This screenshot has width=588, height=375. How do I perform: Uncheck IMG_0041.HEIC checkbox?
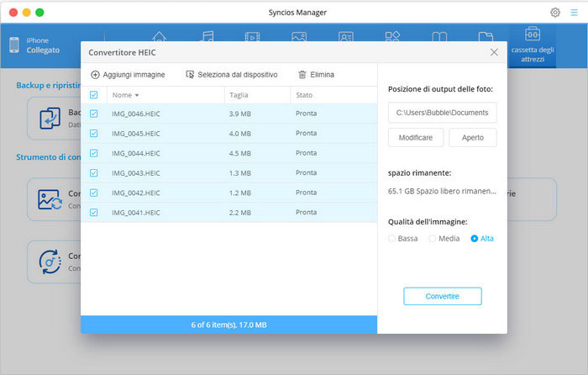pos(94,213)
